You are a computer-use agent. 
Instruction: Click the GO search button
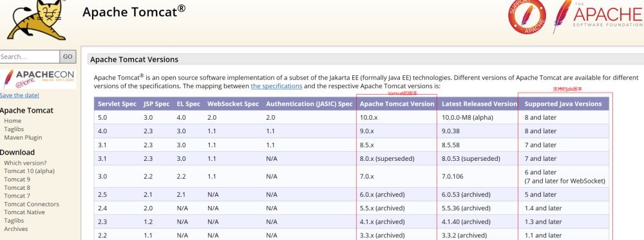click(x=68, y=57)
